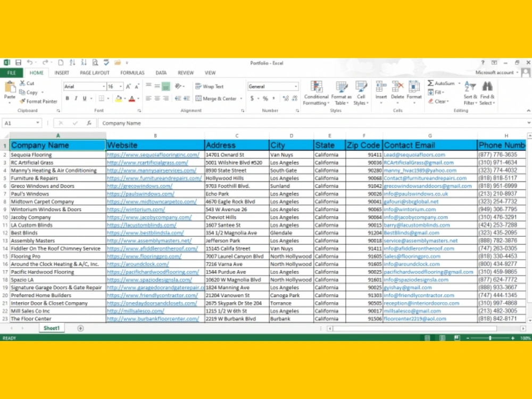
Task: Toggle Wrap Text on selected cell
Action: [x=209, y=87]
